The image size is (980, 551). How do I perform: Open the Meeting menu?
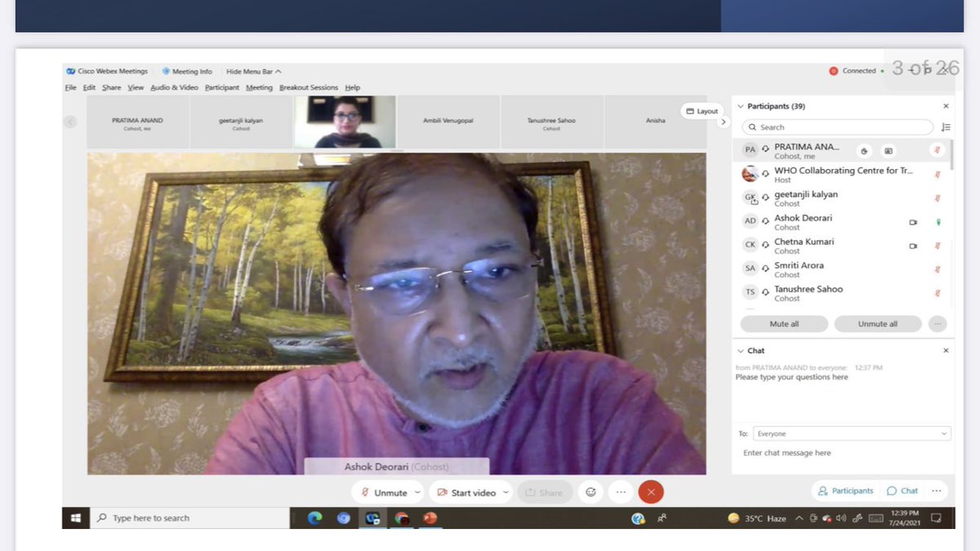point(259,87)
